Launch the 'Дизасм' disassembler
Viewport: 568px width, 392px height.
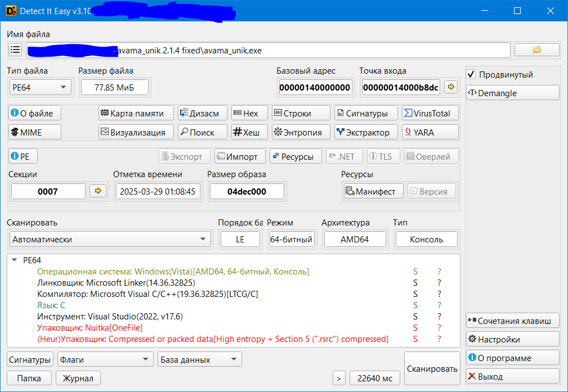203,113
